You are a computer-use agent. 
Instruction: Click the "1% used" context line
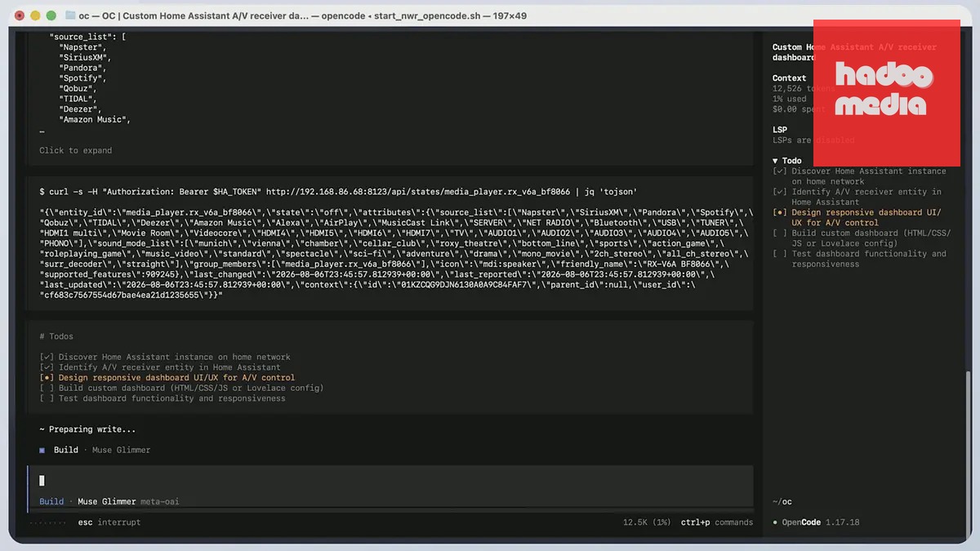tap(790, 99)
